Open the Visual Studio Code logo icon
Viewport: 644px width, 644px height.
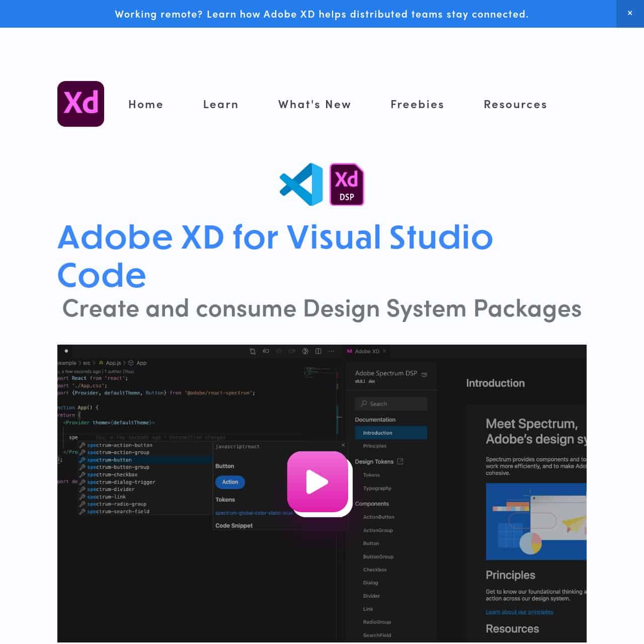pyautogui.click(x=301, y=184)
